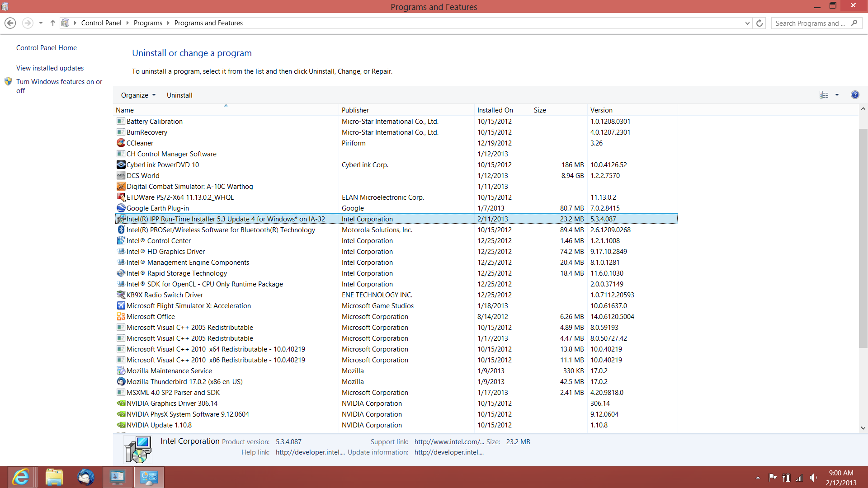Screen dimensions: 868x488
Task: Click the CyberLink PowerDVD 10 icon
Action: coord(121,164)
